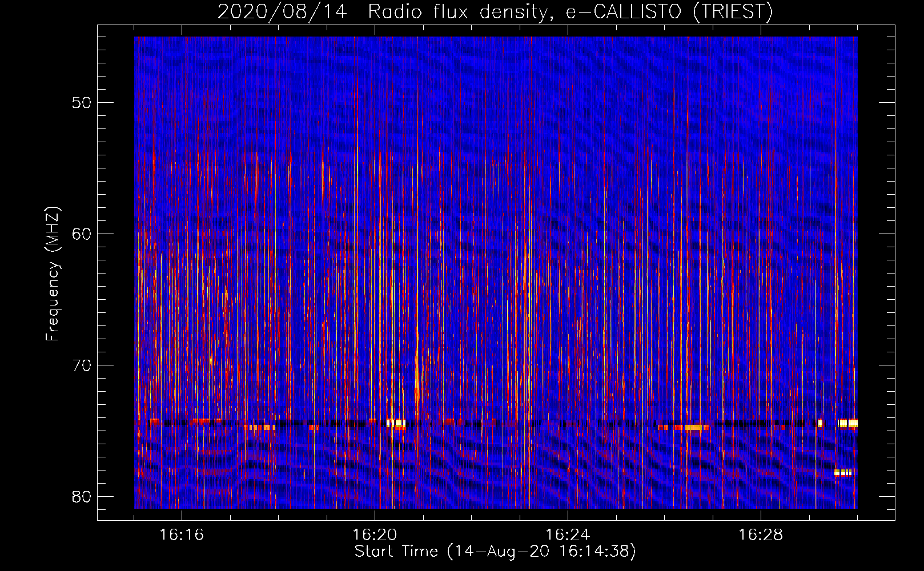The height and width of the screenshot is (571, 924).
Task: Click the '16:28' time tick label
Action: [761, 535]
